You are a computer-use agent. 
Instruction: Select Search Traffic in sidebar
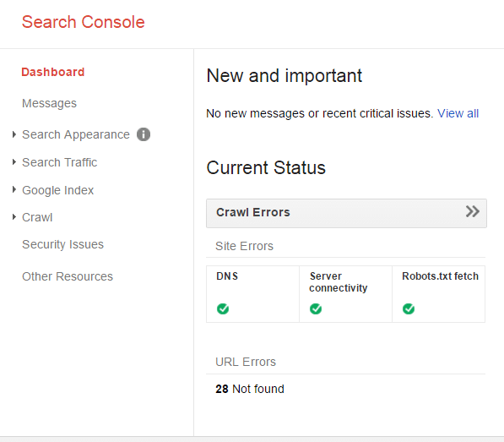[59, 162]
